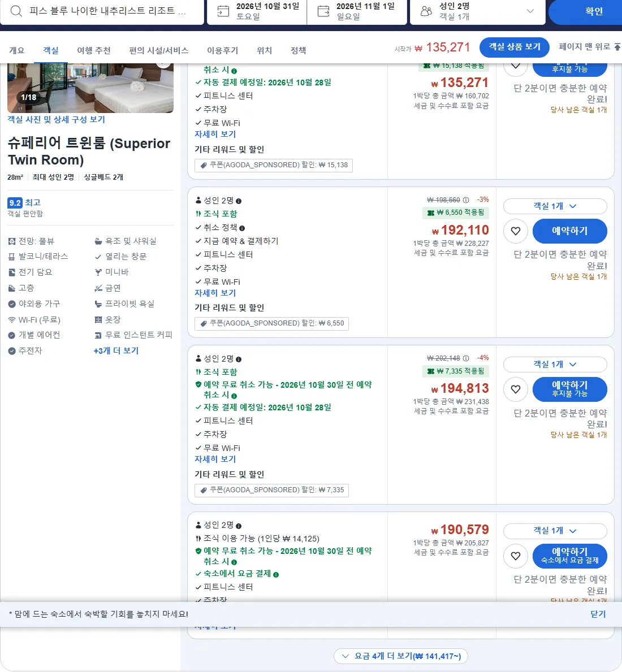This screenshot has height=672, width=622.
Task: Open 편의 시설/서비스 tab
Action: [158, 50]
